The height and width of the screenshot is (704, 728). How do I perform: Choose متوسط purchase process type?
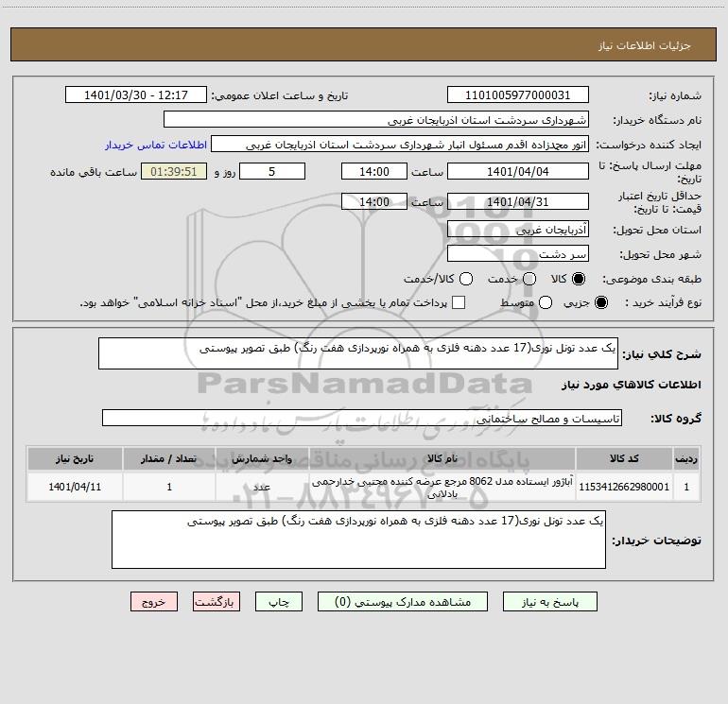pyautogui.click(x=546, y=302)
